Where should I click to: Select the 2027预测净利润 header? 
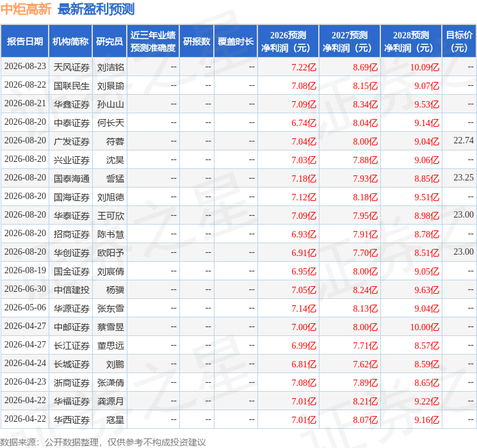(350, 42)
